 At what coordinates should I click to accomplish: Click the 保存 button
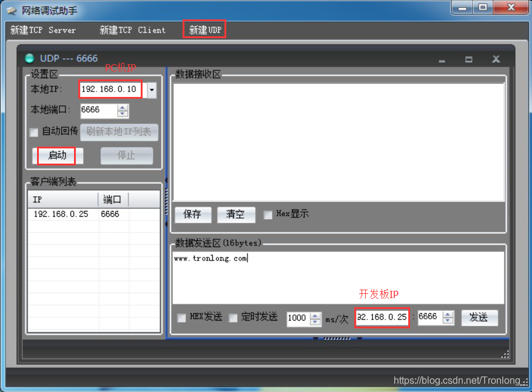coord(192,214)
